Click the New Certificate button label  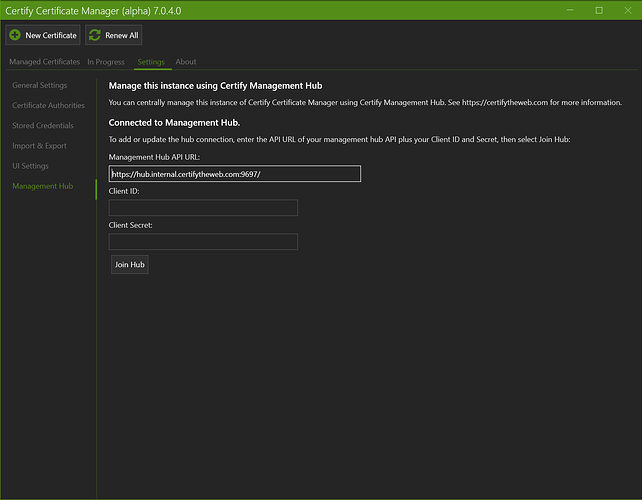click(x=51, y=36)
